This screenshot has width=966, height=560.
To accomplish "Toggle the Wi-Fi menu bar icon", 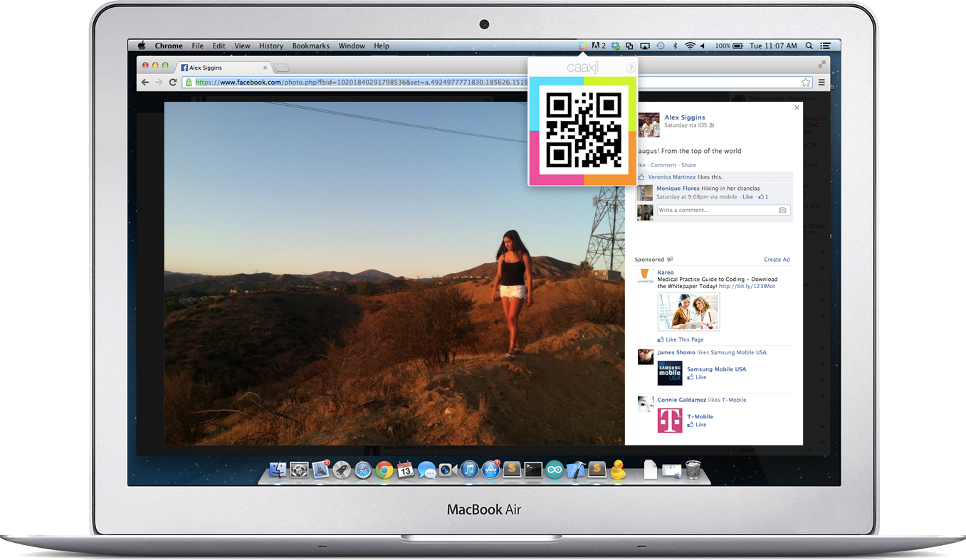I will [689, 46].
